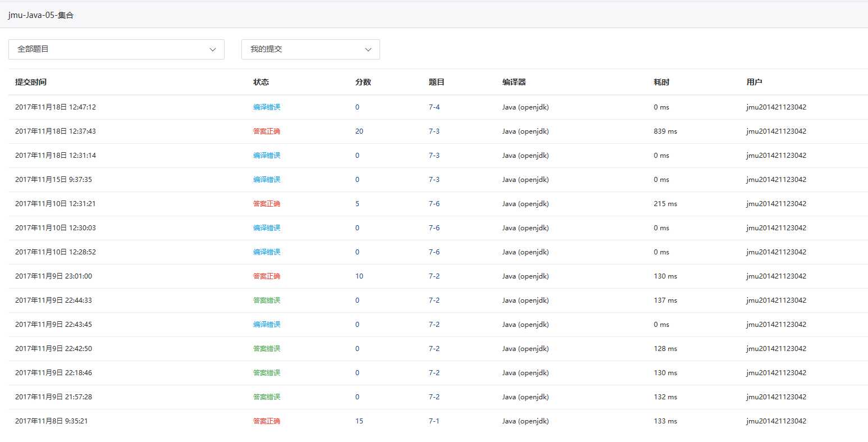
Task: Click user jmu201421123042 in 12:47:12 row
Action: (776, 107)
